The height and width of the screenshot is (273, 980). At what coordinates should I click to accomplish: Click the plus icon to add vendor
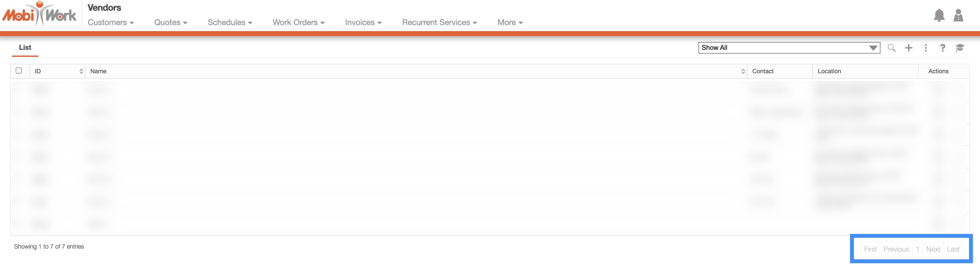[908, 48]
